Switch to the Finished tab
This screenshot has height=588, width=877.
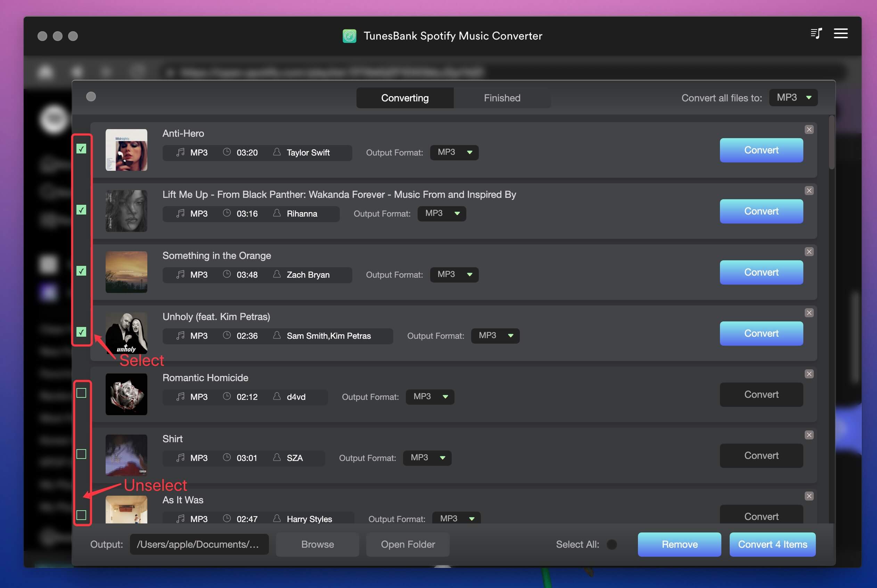click(x=502, y=97)
